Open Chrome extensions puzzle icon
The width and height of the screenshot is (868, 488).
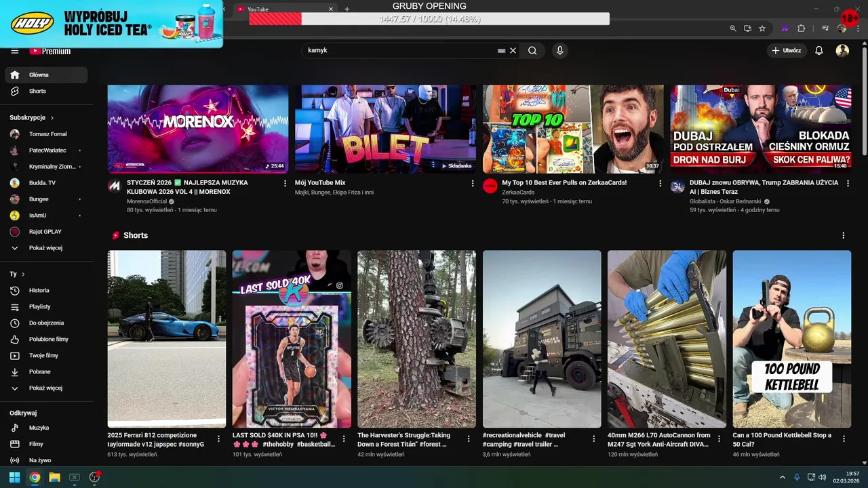click(x=802, y=28)
